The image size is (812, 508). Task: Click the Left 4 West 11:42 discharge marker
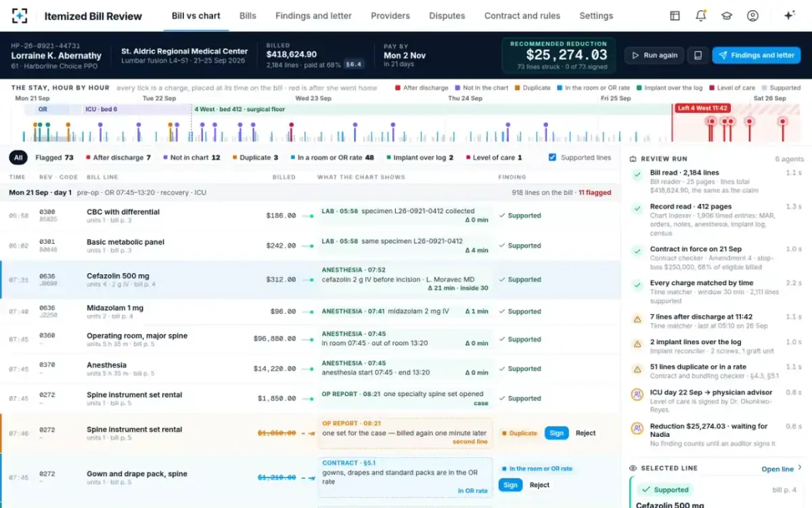pyautogui.click(x=702, y=108)
